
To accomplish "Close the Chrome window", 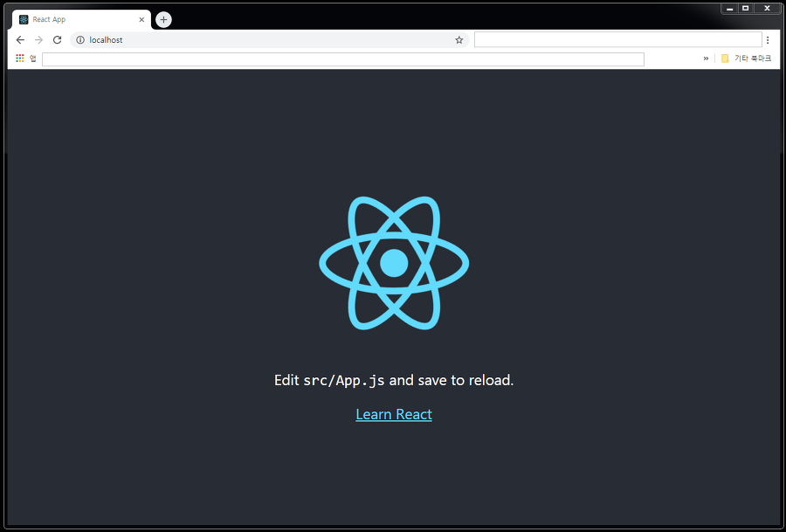I will tap(767, 9).
